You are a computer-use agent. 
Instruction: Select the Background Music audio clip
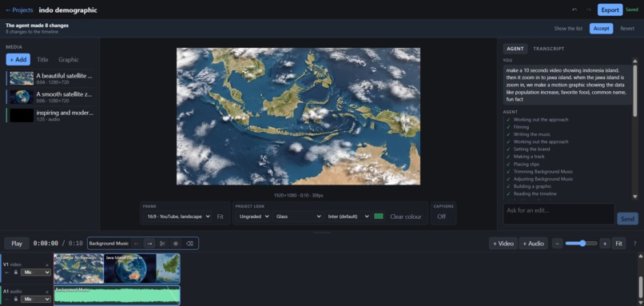(x=117, y=296)
